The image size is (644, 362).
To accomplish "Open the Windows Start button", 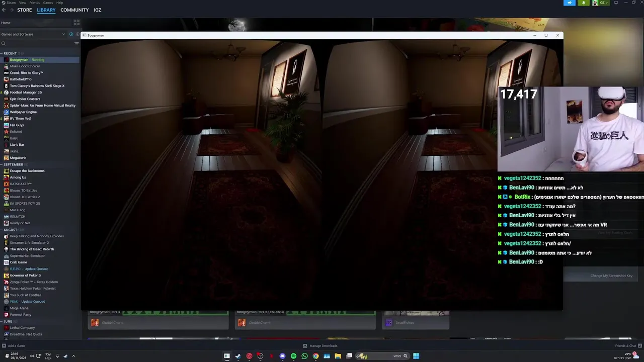I will 416,356.
